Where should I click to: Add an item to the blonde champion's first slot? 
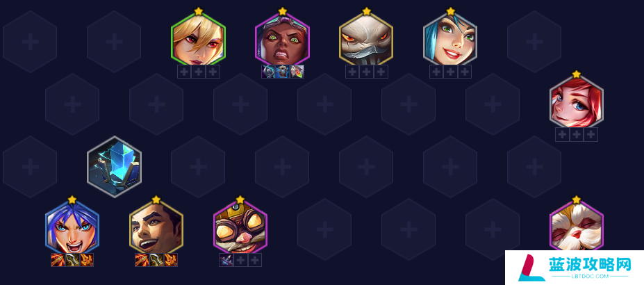[184, 72]
